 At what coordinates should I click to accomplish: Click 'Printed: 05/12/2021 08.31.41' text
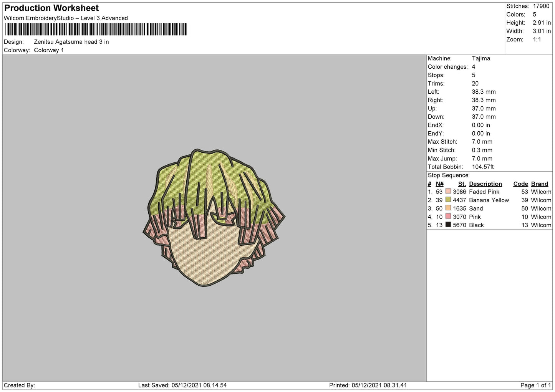[x=368, y=385]
